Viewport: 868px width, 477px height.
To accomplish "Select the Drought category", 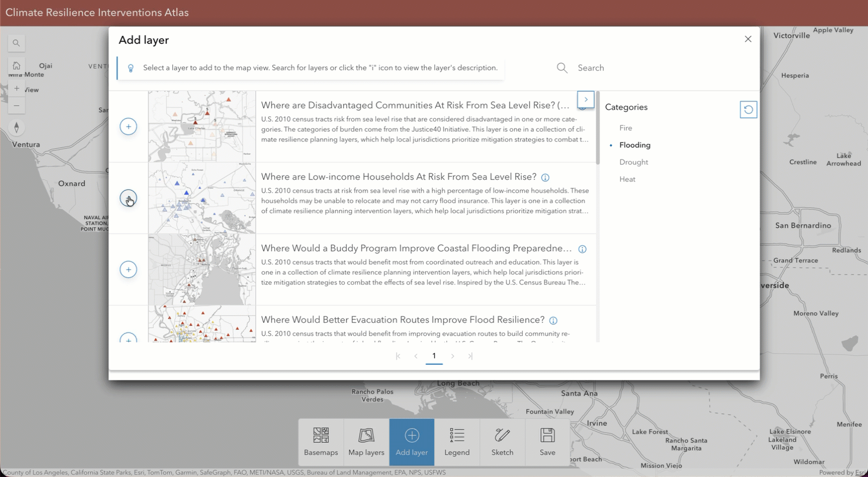I will (634, 162).
